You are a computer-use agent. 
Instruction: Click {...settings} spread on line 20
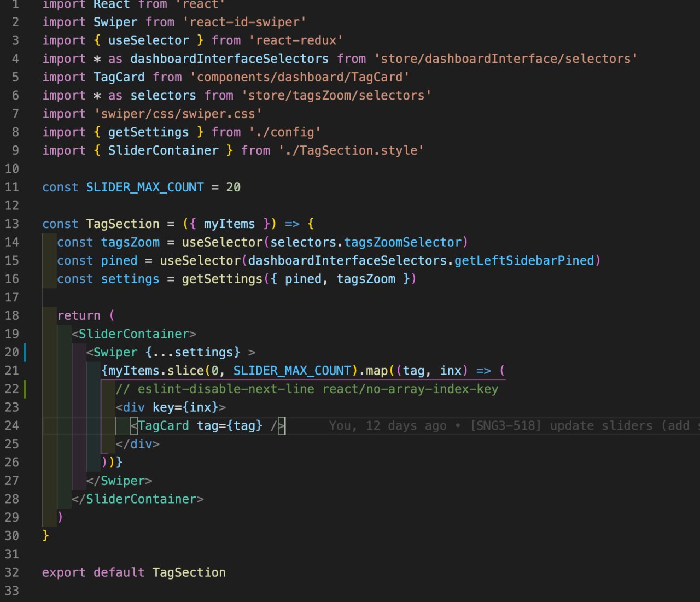pyautogui.click(x=192, y=352)
